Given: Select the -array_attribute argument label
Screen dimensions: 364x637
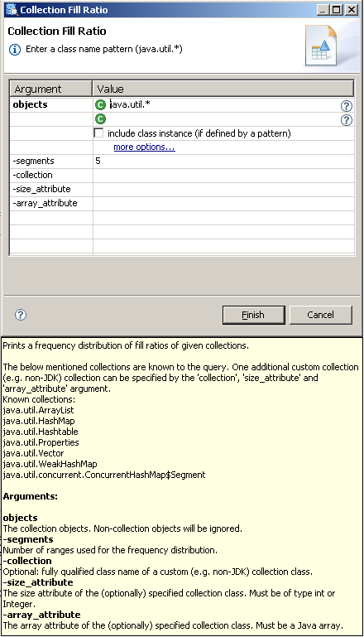Looking at the screenshot, I should [x=45, y=203].
